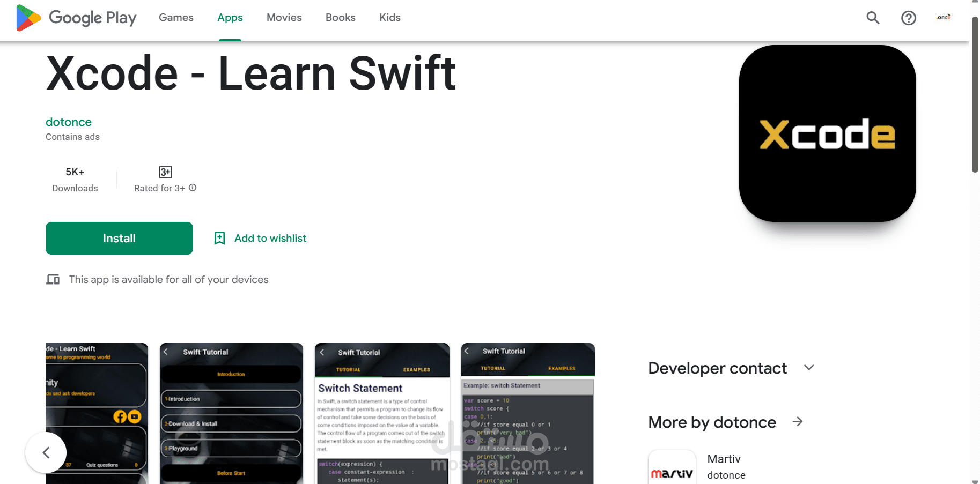Click the previous screenshots arrow button
The width and height of the screenshot is (980, 484).
click(46, 452)
